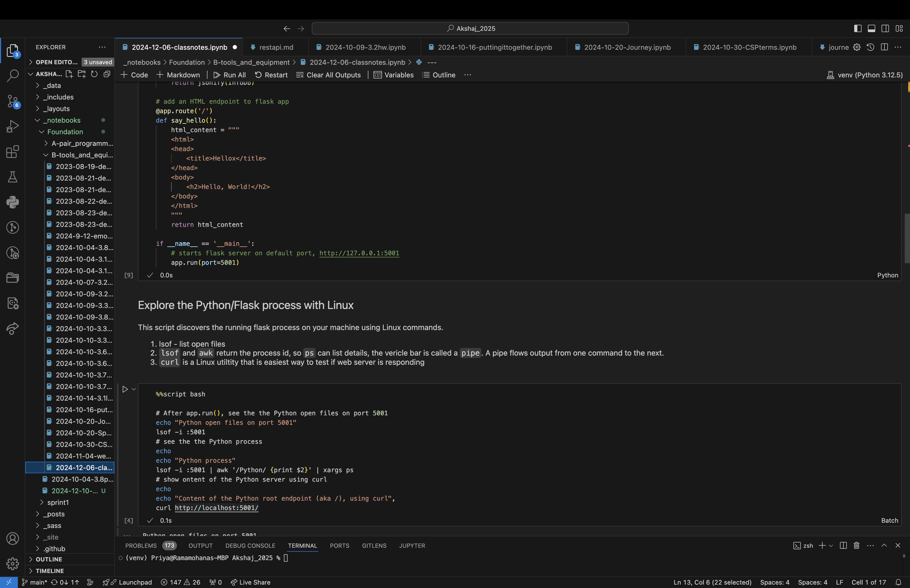Toggle the primary side bar layout
This screenshot has height=588, width=910.
click(x=858, y=28)
